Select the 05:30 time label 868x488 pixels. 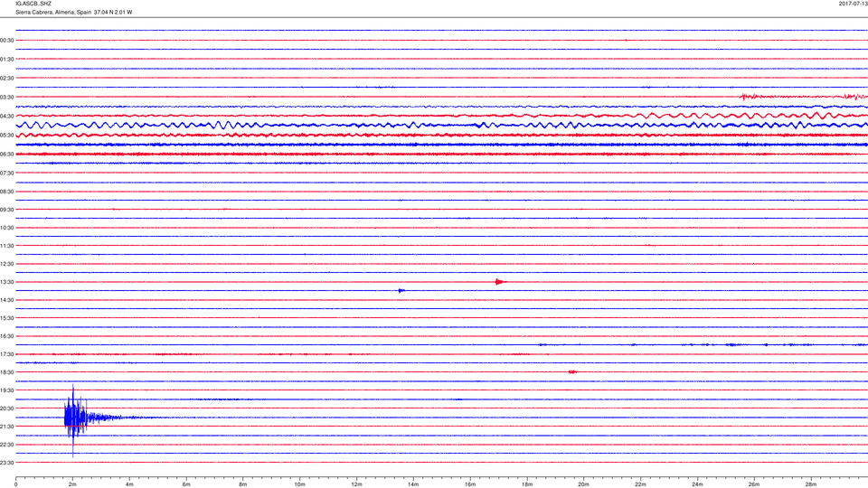[x=7, y=135]
